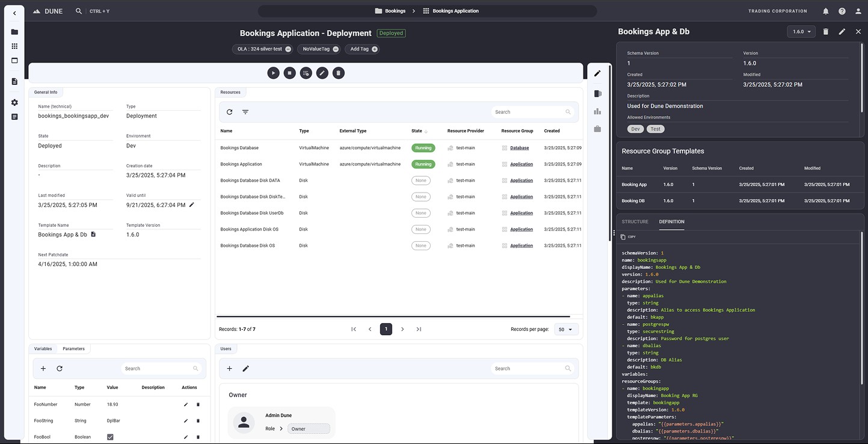
Task: Edit the Valid until date
Action: 192,205
